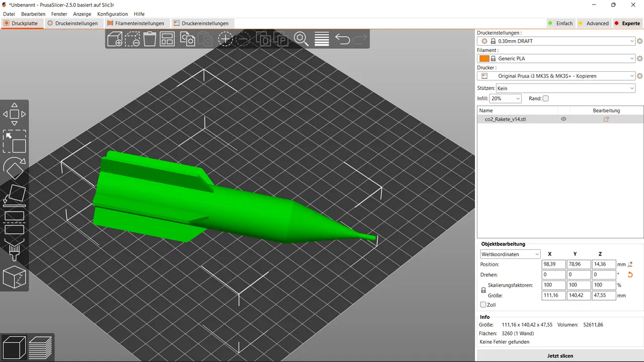
Task: Switch to the sliced layers preview icon
Action: [x=40, y=347]
